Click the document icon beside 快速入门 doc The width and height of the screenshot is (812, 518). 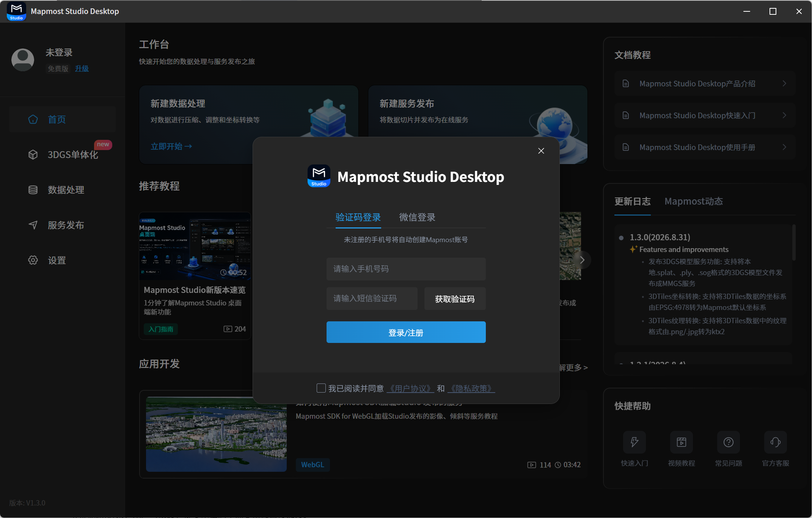tap(626, 115)
